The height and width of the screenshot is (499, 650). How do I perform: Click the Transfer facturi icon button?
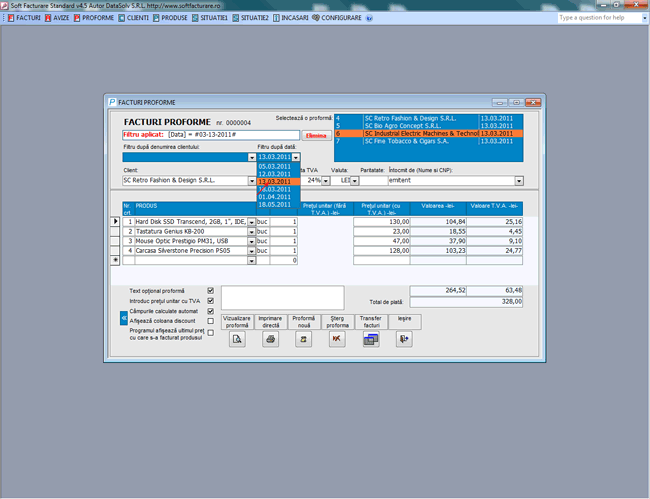coord(371,339)
